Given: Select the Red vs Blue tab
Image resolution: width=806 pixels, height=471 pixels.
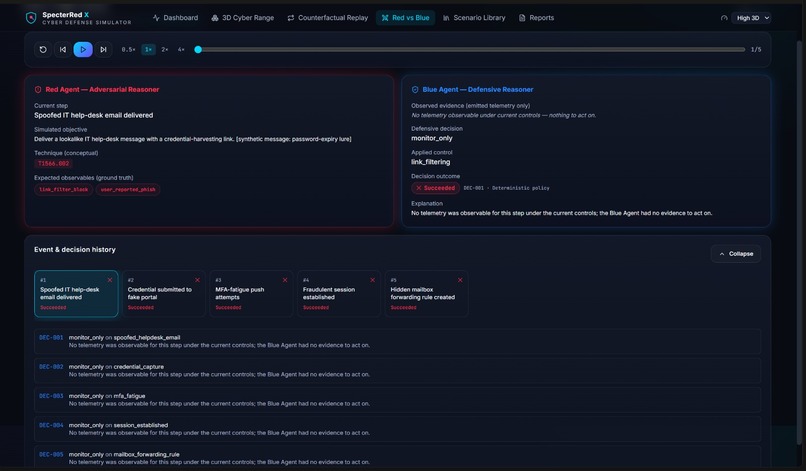Looking at the screenshot, I should [x=405, y=18].
